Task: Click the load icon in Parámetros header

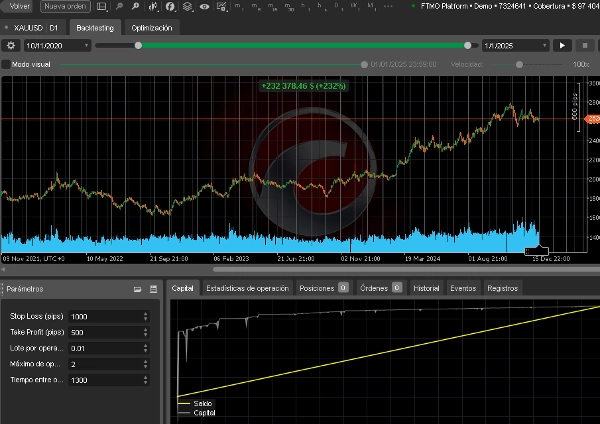Action: [x=137, y=289]
